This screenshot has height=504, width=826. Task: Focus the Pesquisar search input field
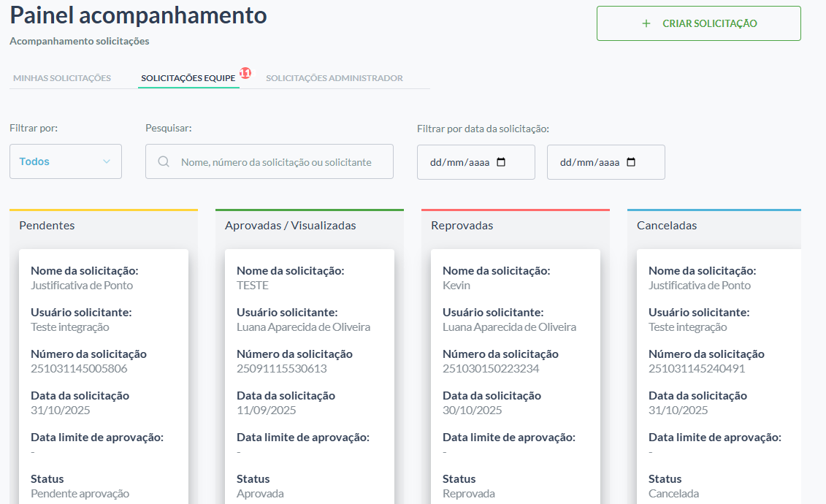coord(269,161)
